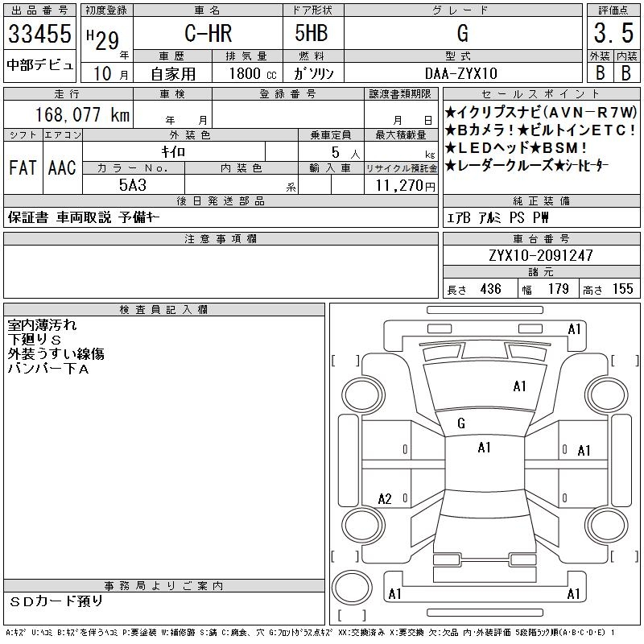Select the セールスポイント header
This screenshot has height=644, width=644.
click(541, 94)
